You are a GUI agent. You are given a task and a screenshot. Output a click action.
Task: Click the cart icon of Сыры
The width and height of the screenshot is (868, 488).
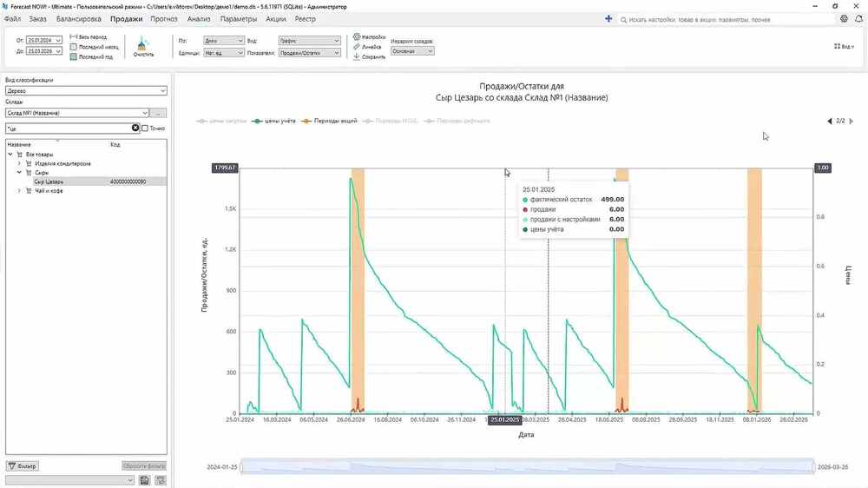pos(29,173)
